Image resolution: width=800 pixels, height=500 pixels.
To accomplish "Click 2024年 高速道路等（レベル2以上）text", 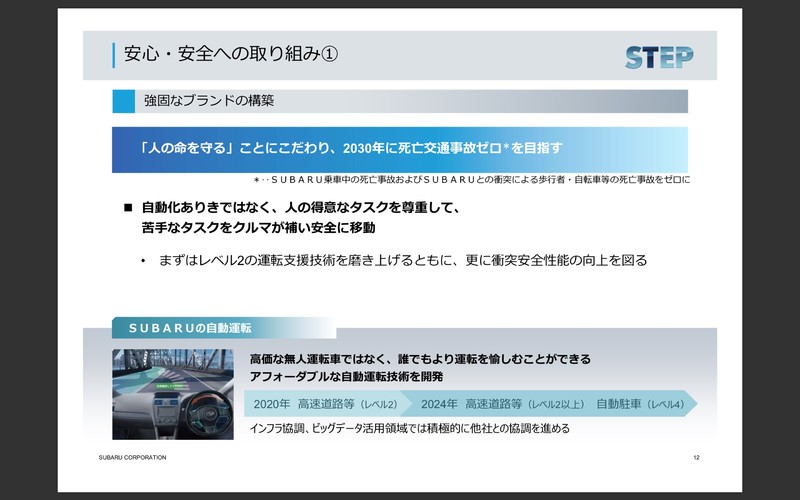I will coord(503,404).
